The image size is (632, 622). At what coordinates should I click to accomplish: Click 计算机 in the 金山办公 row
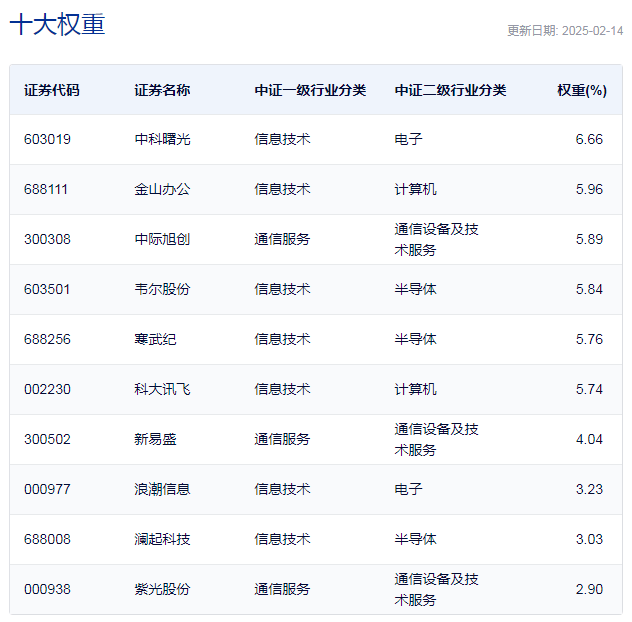point(416,189)
